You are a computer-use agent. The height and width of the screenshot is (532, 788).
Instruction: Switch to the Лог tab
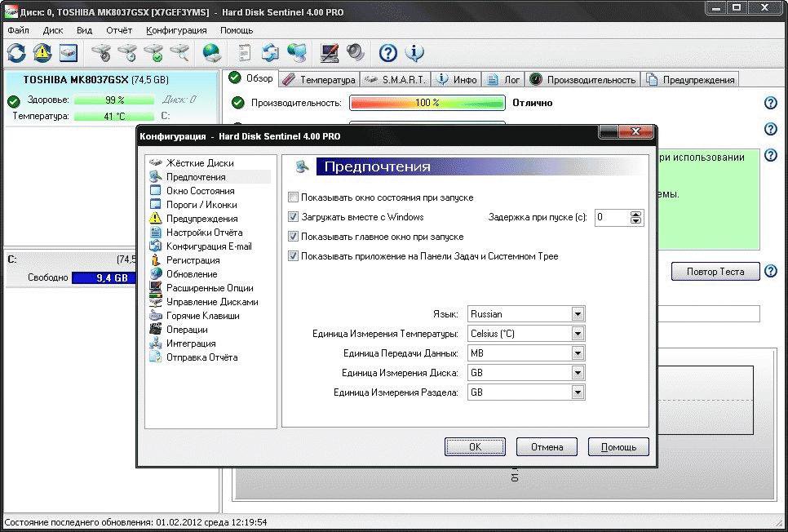505,79
